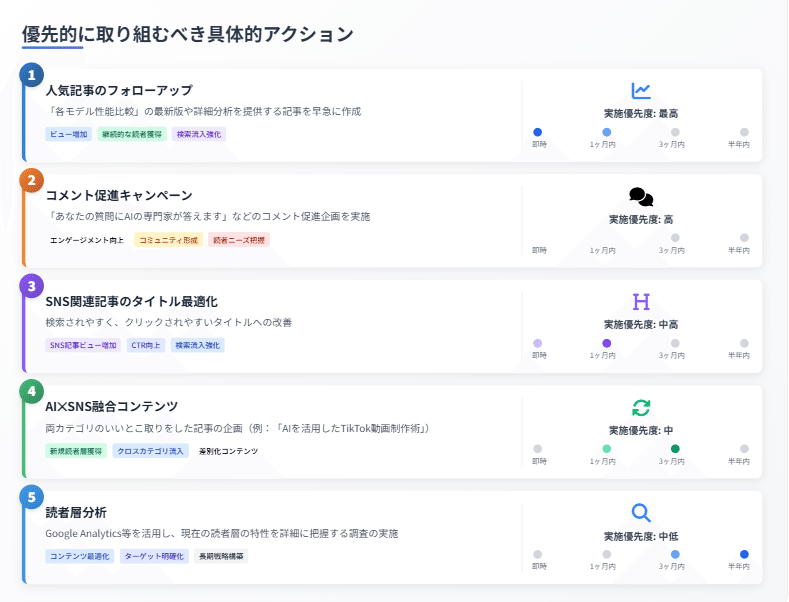Image resolution: width=789 pixels, height=602 pixels.
Task: Select the 1ヶ月内 dot in AI×SNS融合コンテンツ timeline
Action: (x=607, y=448)
